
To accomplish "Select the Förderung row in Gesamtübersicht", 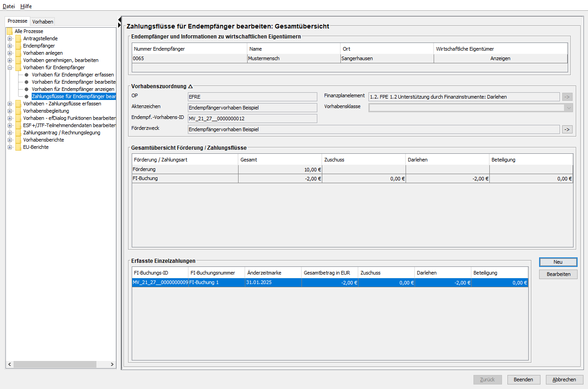I will tap(352, 169).
